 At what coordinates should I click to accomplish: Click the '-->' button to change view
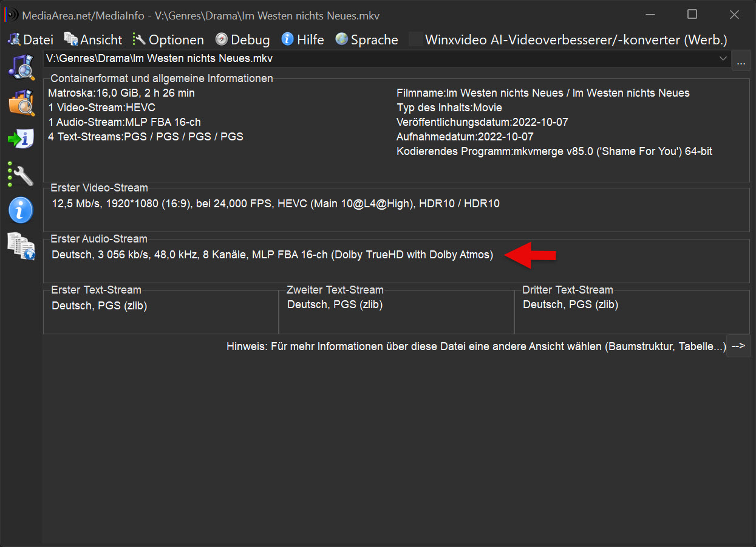click(x=738, y=346)
